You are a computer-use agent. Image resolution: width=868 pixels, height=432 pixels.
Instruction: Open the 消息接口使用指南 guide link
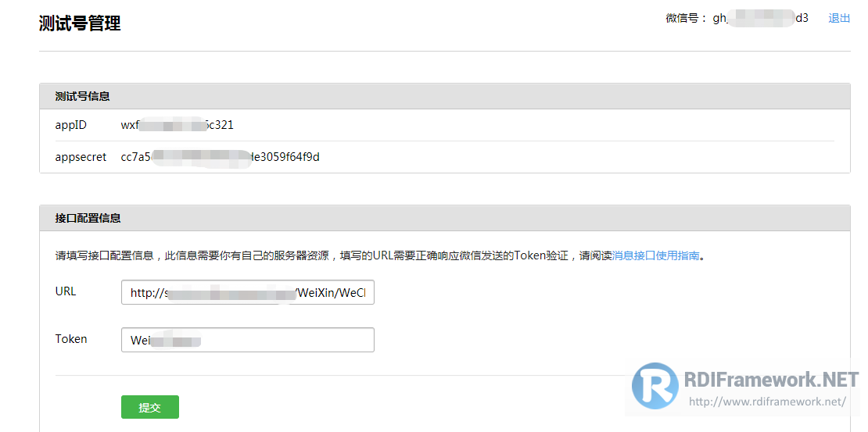[x=655, y=256]
